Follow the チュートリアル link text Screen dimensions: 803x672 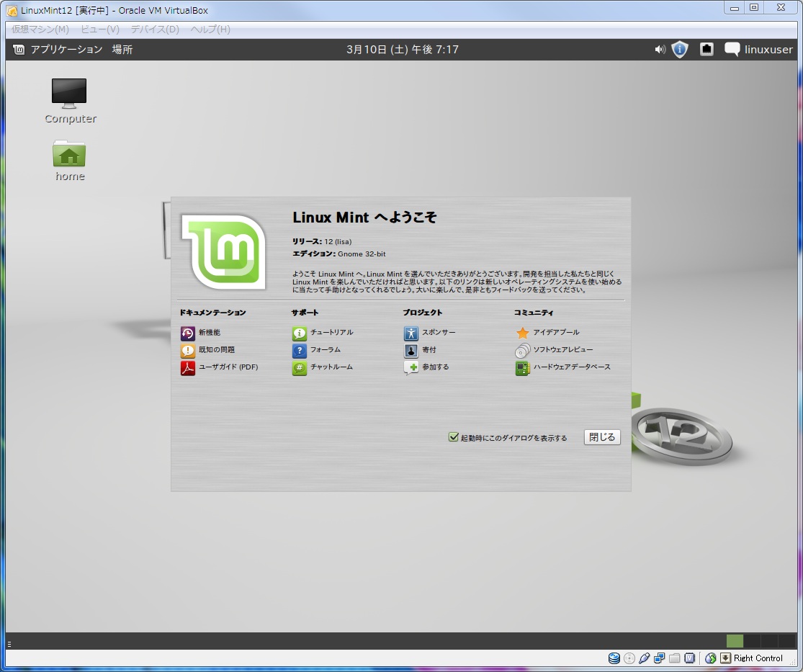pyautogui.click(x=332, y=333)
